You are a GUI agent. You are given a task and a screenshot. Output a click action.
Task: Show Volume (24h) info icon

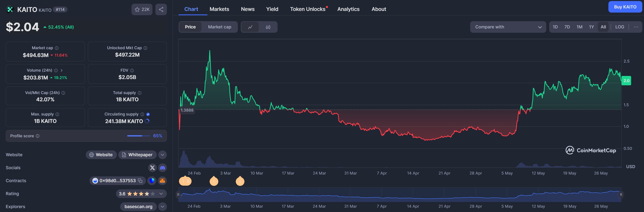pyautogui.click(x=56, y=71)
